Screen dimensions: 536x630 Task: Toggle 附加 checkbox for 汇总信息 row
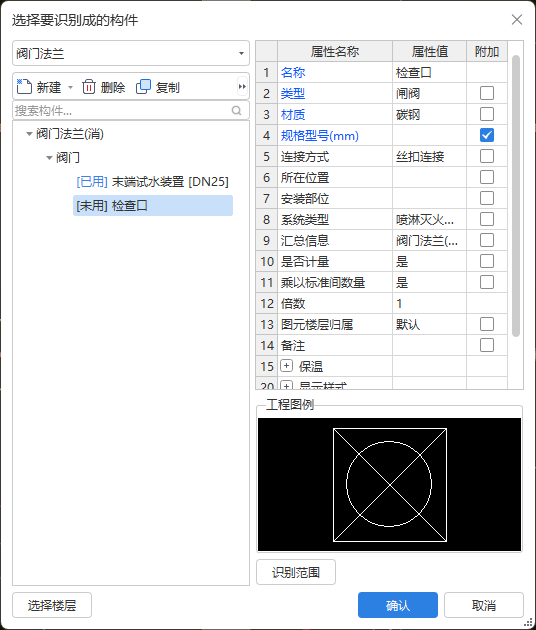click(x=487, y=240)
